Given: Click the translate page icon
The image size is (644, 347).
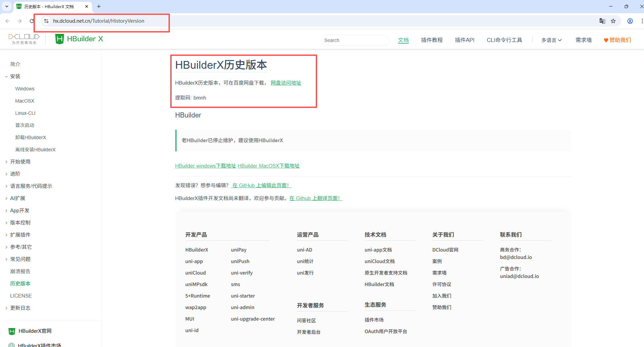Looking at the screenshot, I should 602,21.
